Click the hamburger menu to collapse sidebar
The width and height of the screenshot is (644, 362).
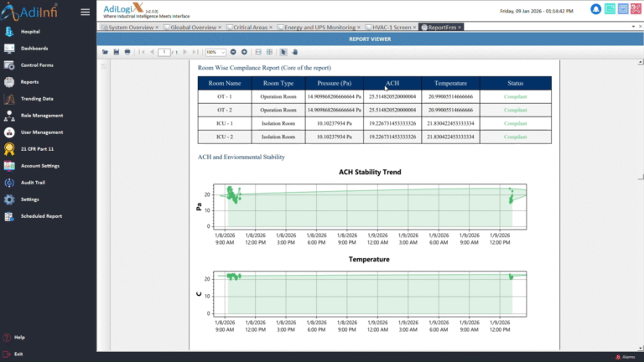point(85,12)
